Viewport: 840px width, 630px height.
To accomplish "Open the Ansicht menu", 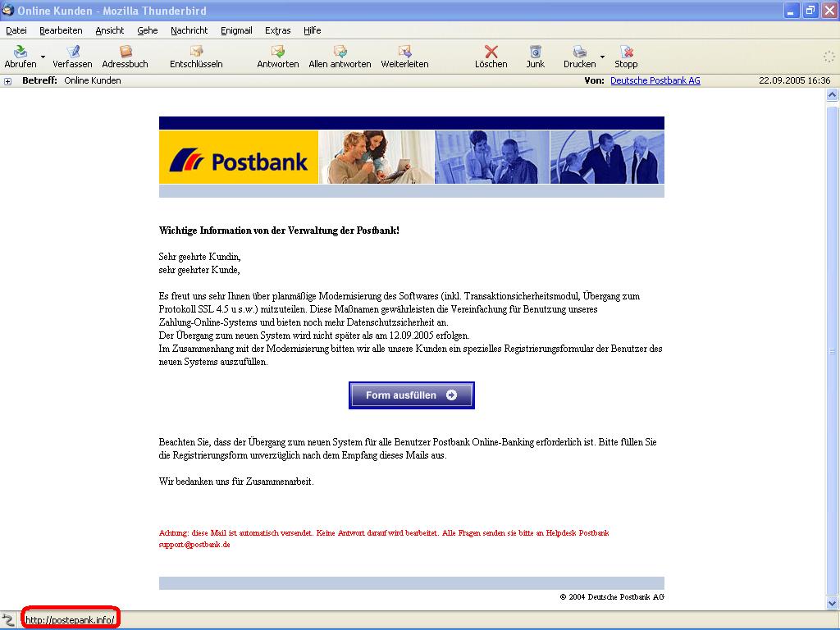I will pos(109,30).
